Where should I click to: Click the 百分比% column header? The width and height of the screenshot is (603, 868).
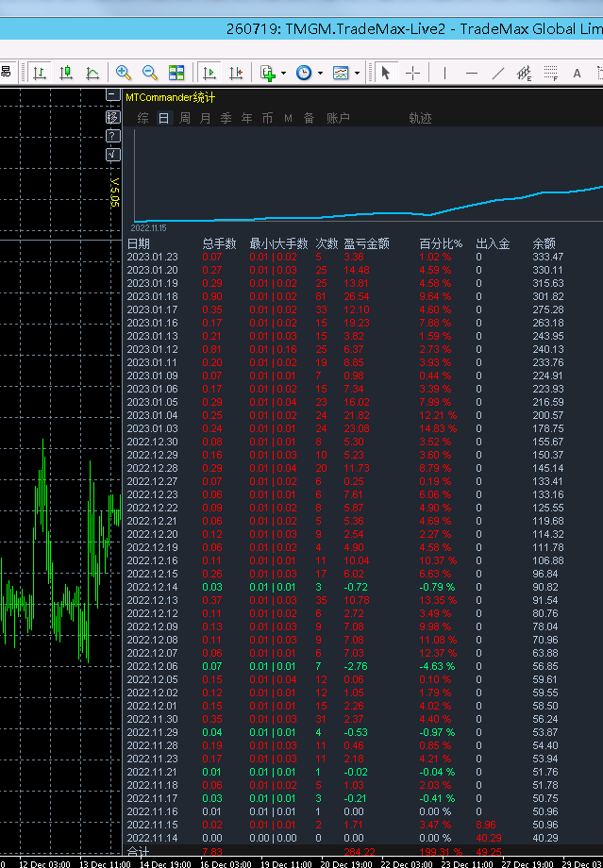coord(441,243)
